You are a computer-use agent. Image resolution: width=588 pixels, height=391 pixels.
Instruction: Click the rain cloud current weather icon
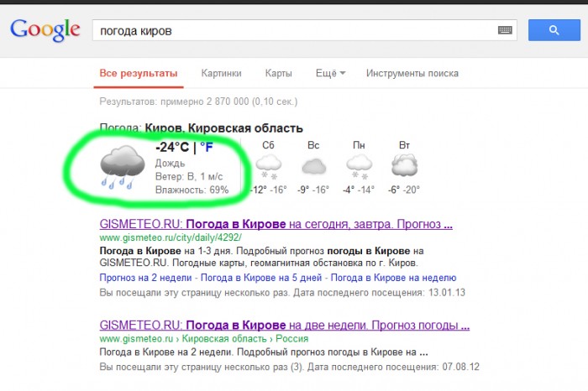[x=123, y=167]
